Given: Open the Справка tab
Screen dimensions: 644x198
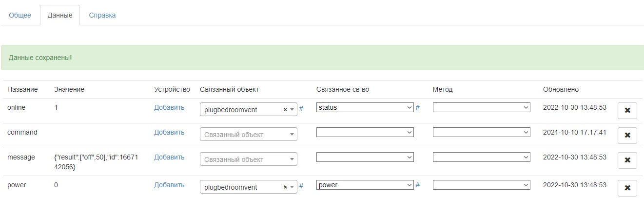Looking at the screenshot, I should [x=102, y=15].
